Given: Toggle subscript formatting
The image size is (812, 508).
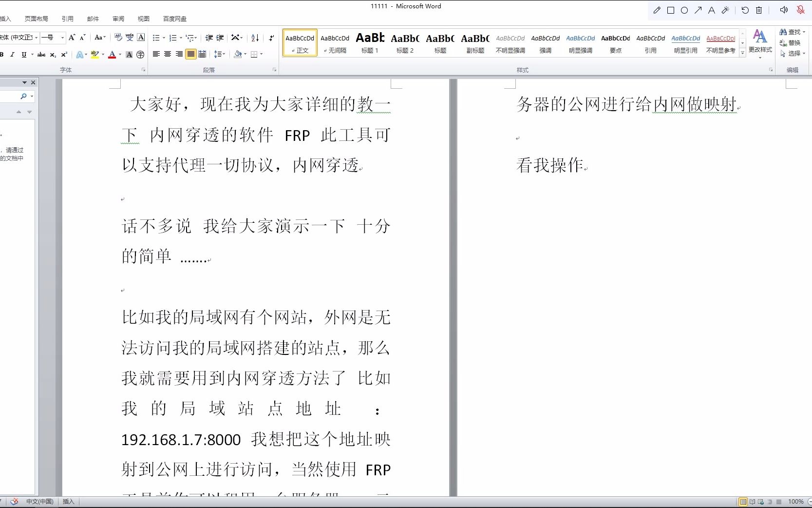Looking at the screenshot, I should [x=53, y=55].
